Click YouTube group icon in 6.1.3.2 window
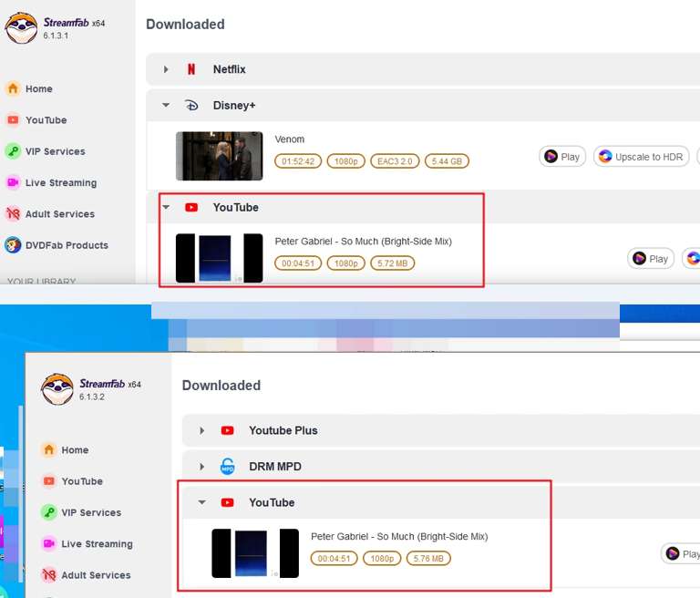 point(227,502)
